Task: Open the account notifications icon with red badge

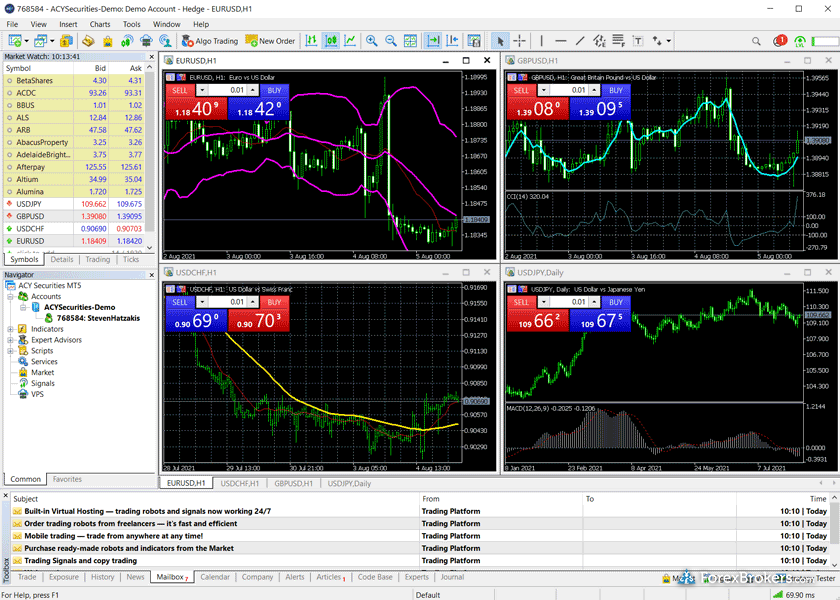Action: 780,41
